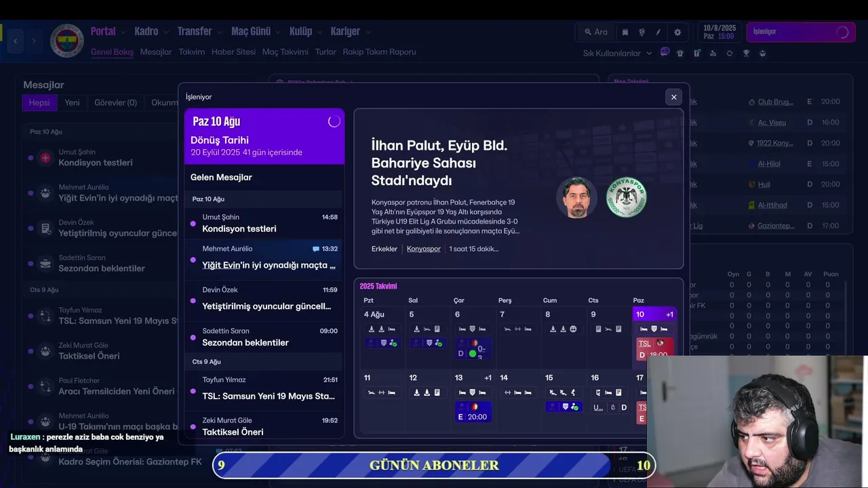Screen dimensions: 868x488
Task: Click the pencil icon in top bar
Action: (658, 32)
